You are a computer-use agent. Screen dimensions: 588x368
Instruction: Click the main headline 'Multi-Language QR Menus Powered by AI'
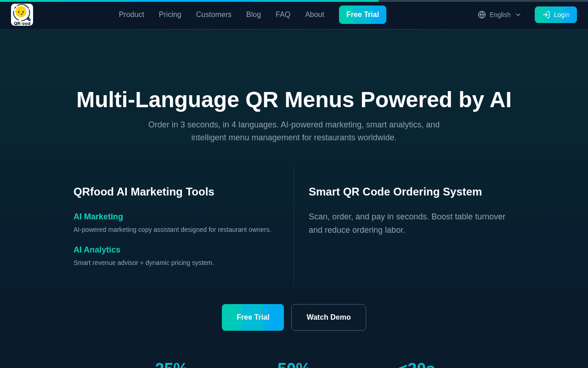[294, 99]
